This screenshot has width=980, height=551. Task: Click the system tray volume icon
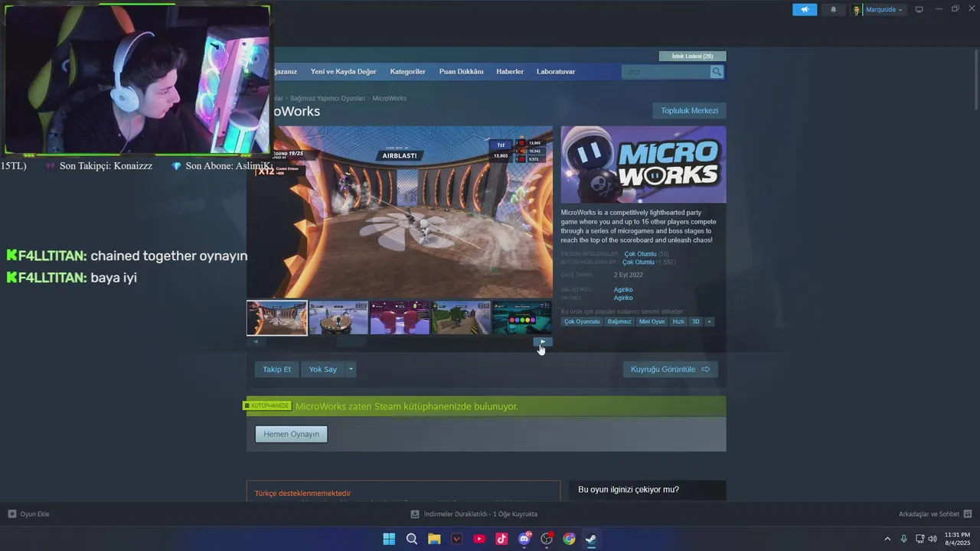[x=932, y=539]
